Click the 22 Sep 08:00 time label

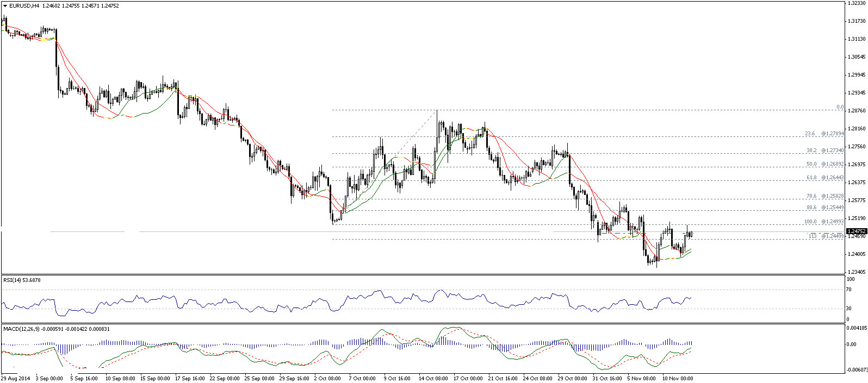point(224,378)
